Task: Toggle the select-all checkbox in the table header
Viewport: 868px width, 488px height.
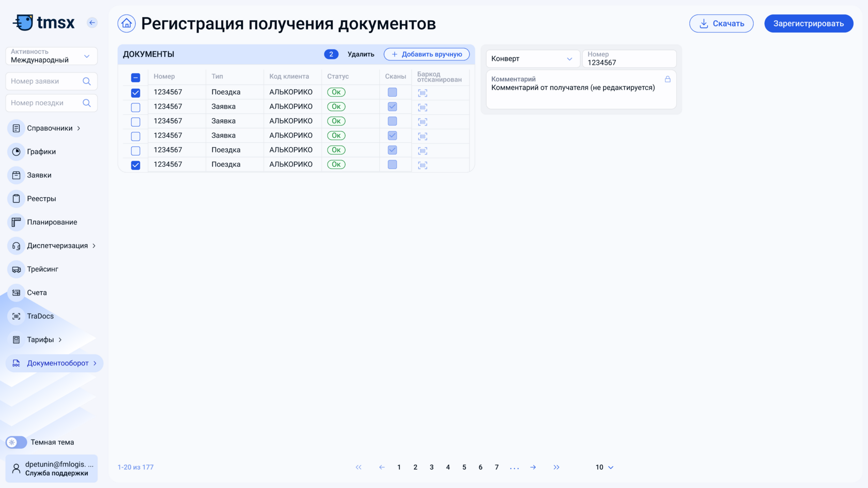Action: coord(135,77)
